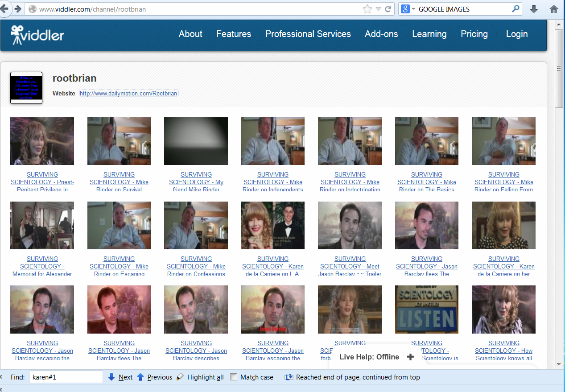Open URL history dropdown arrow
This screenshot has height=392, width=565.
click(378, 9)
